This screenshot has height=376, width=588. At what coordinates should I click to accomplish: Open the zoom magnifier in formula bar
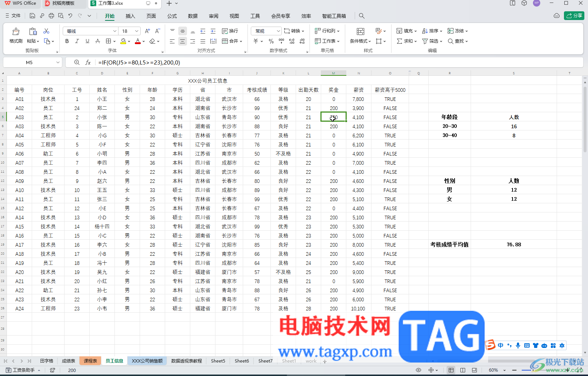(x=77, y=63)
